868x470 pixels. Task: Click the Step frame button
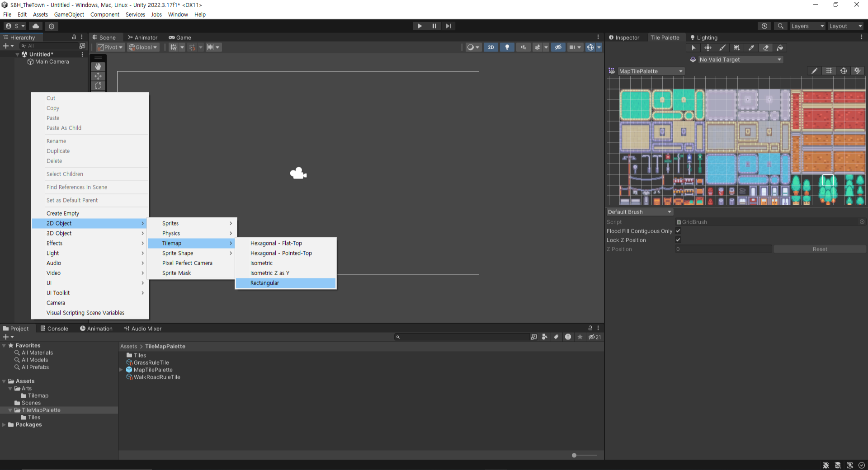click(x=448, y=26)
